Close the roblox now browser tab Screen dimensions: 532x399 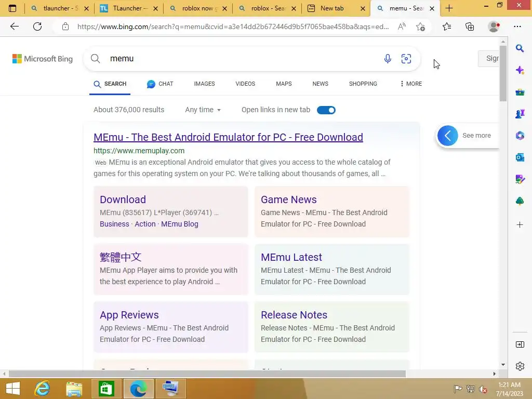point(224,8)
